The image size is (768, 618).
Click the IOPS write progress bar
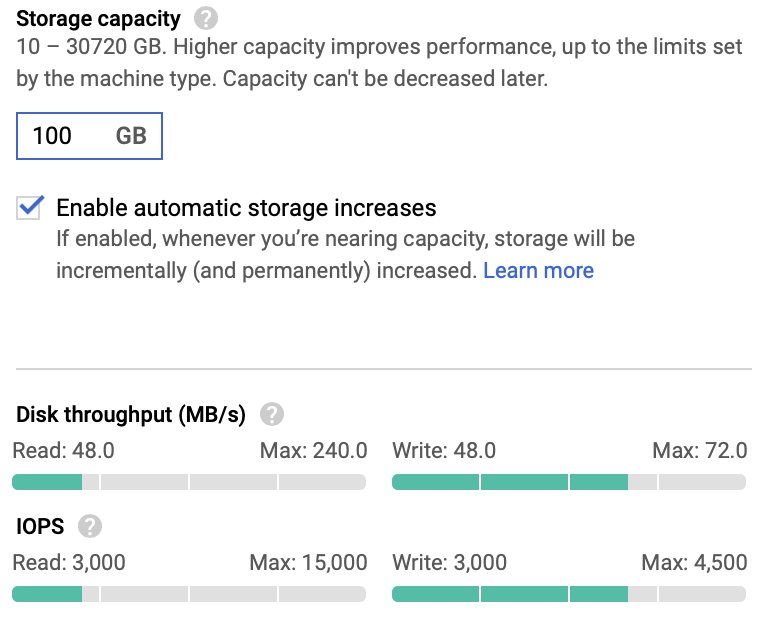point(568,595)
